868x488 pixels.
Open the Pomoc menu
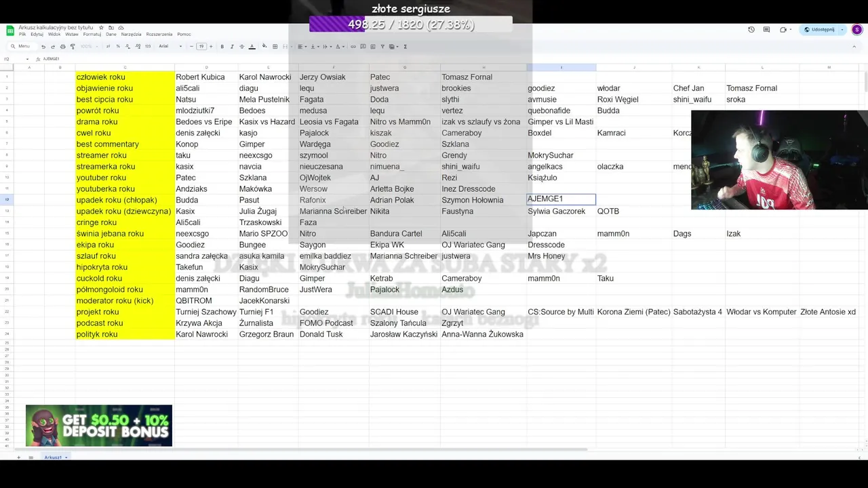click(184, 34)
